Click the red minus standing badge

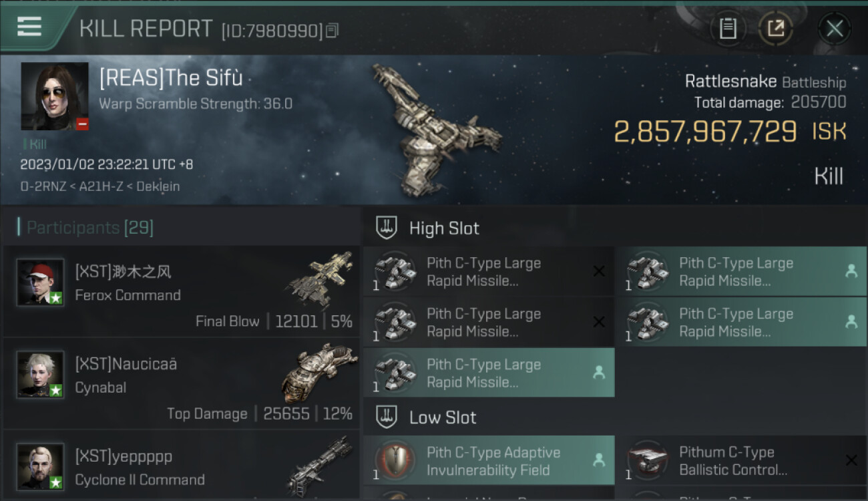pyautogui.click(x=82, y=124)
